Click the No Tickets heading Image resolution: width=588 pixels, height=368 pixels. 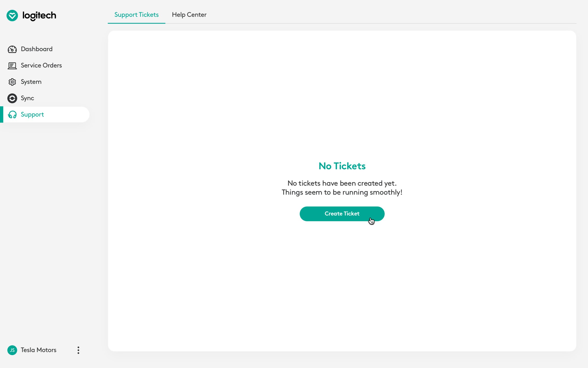(342, 166)
